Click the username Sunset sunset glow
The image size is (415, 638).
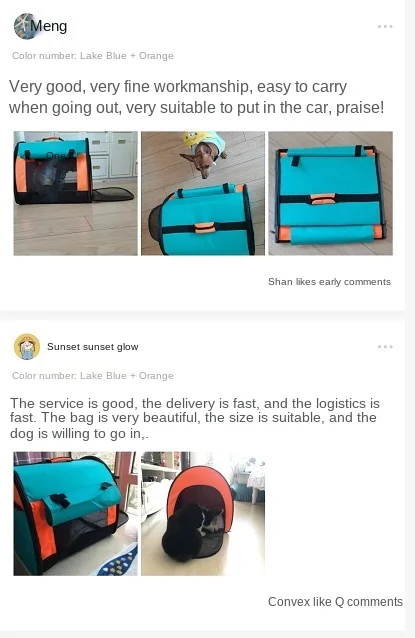93,347
